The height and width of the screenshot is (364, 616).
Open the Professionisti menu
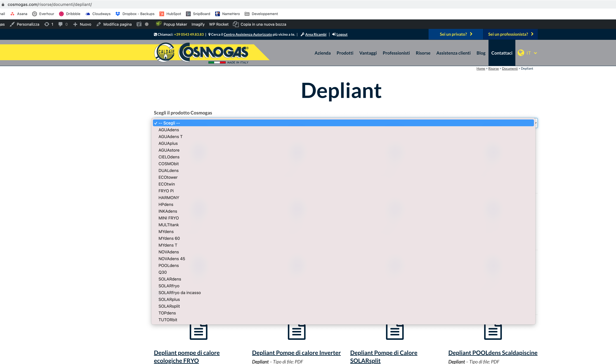396,53
